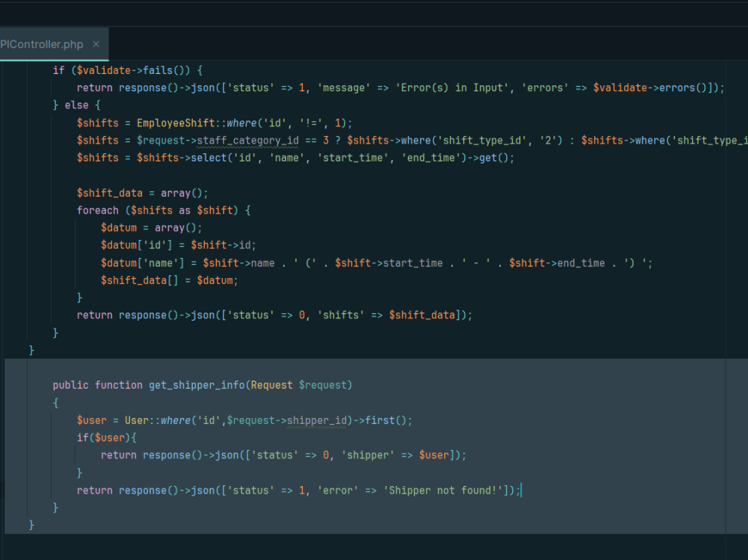Click the underlined staff_category_id property
The width and height of the screenshot is (748, 560).
[248, 141]
